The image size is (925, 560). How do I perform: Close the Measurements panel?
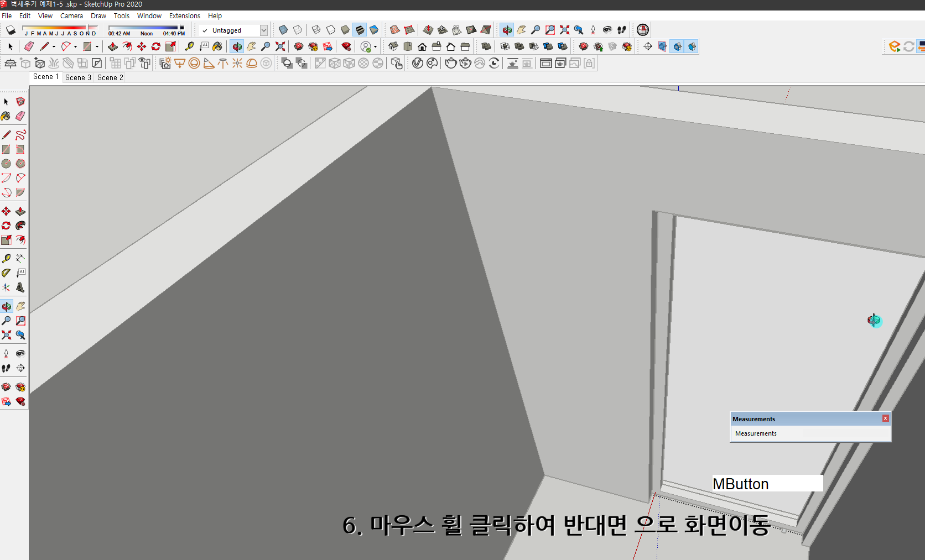(885, 418)
